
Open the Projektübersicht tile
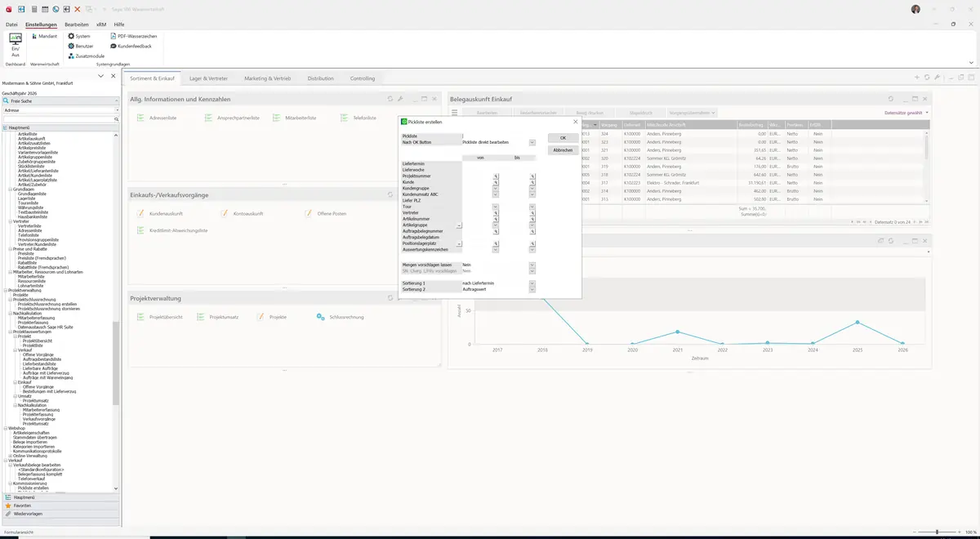(x=159, y=317)
